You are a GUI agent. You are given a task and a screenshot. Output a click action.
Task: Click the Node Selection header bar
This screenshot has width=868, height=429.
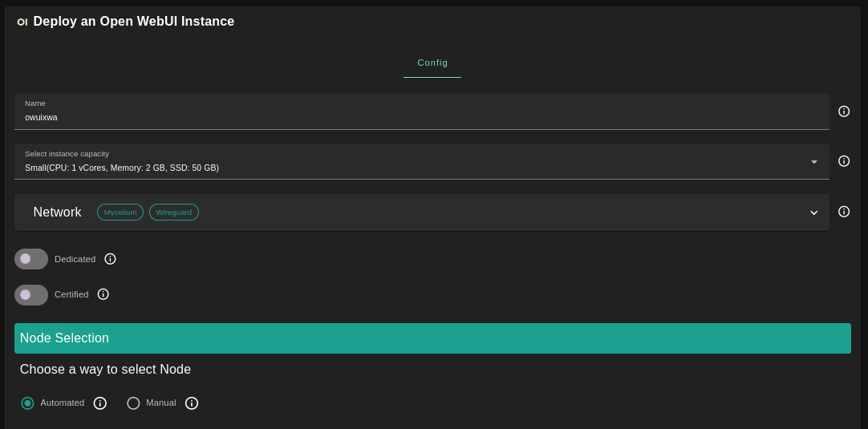point(432,338)
